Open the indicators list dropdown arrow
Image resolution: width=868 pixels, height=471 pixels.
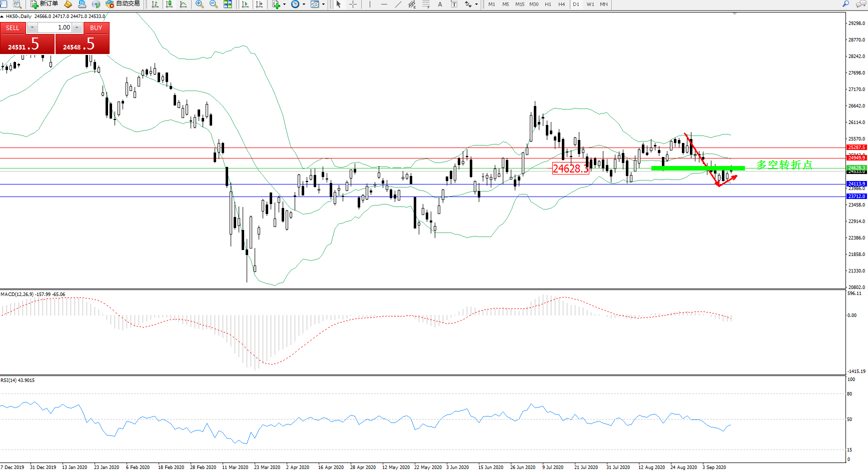[x=284, y=4]
